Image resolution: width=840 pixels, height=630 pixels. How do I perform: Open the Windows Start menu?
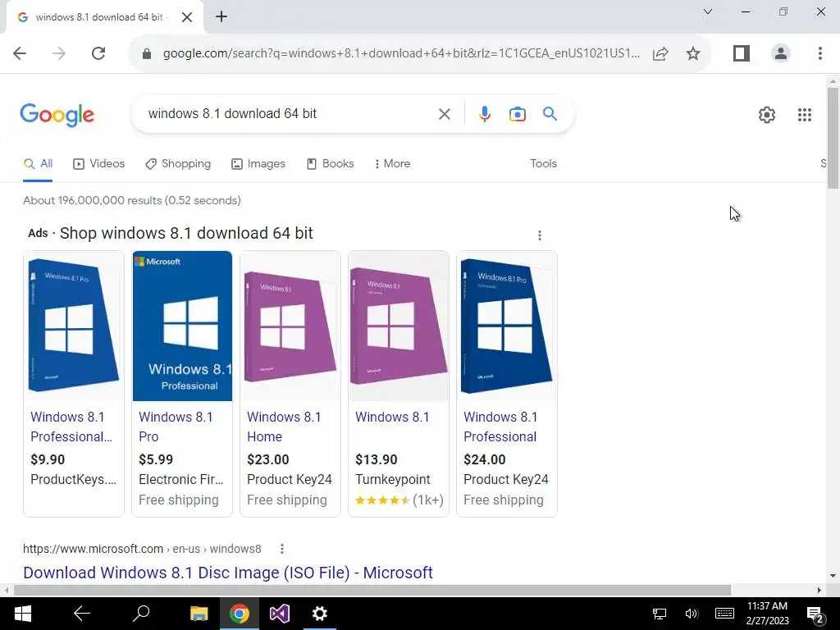(x=22, y=614)
